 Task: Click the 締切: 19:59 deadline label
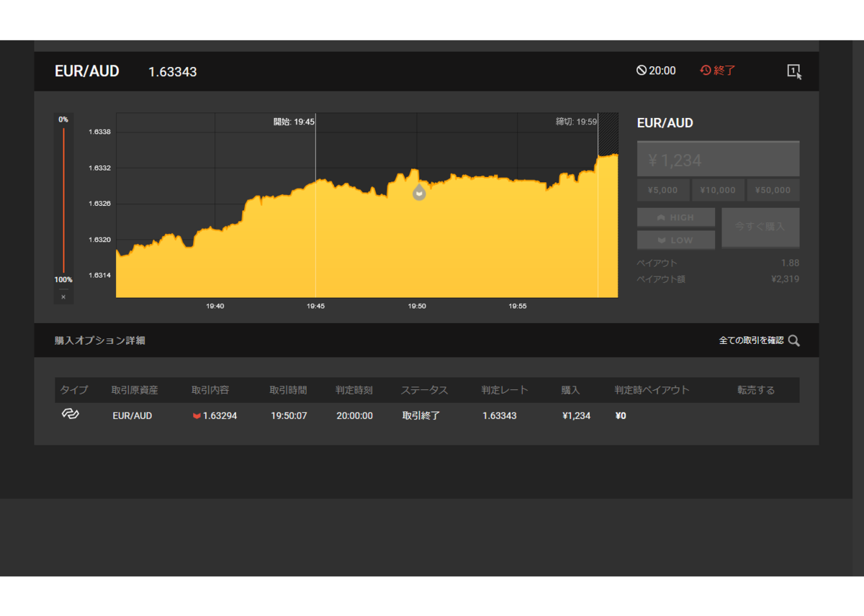click(576, 122)
